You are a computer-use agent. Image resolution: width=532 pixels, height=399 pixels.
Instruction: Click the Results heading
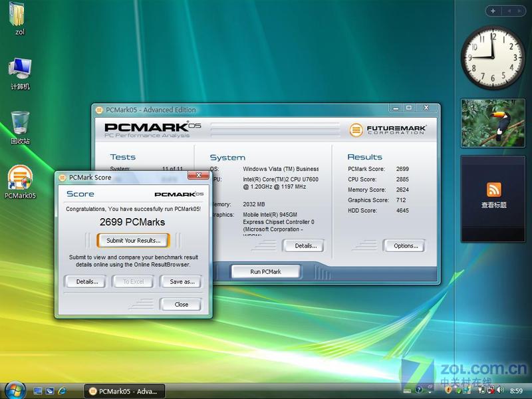tap(364, 157)
